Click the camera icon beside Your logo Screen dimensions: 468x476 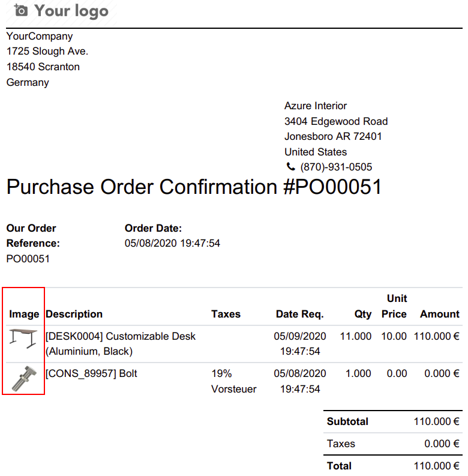21,11
